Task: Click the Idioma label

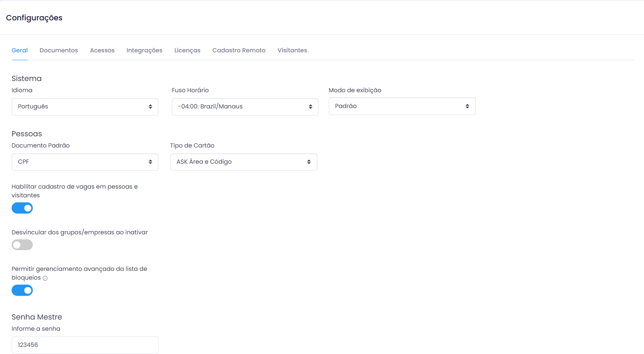Action: pos(22,90)
